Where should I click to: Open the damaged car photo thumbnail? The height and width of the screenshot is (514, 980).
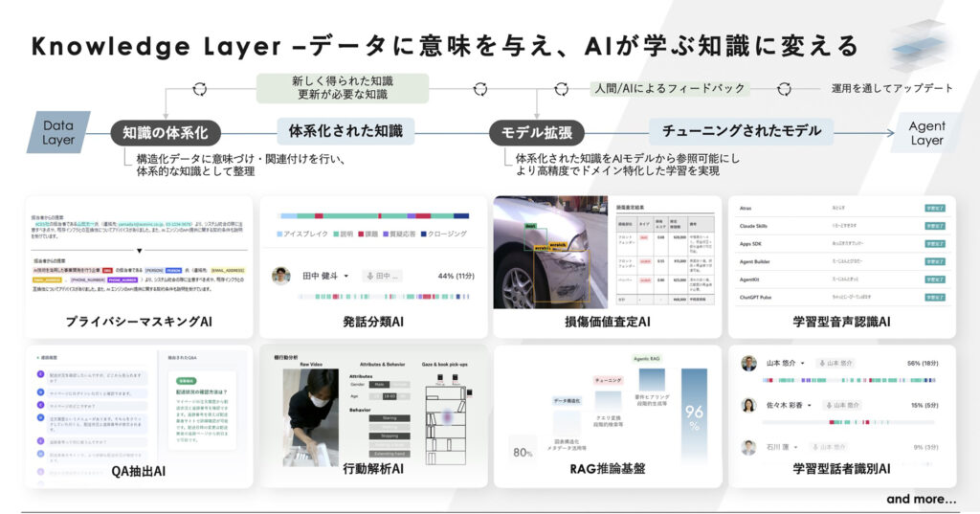(550, 254)
